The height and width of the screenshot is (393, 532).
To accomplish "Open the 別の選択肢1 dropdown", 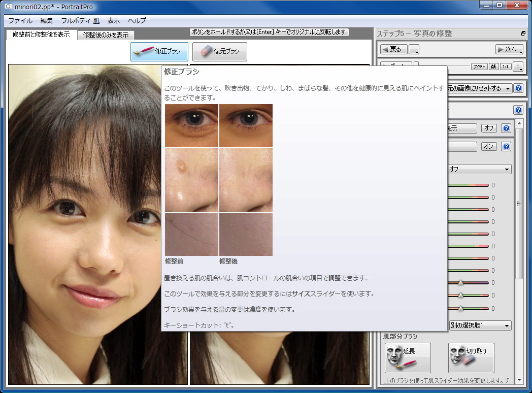I will (480, 325).
